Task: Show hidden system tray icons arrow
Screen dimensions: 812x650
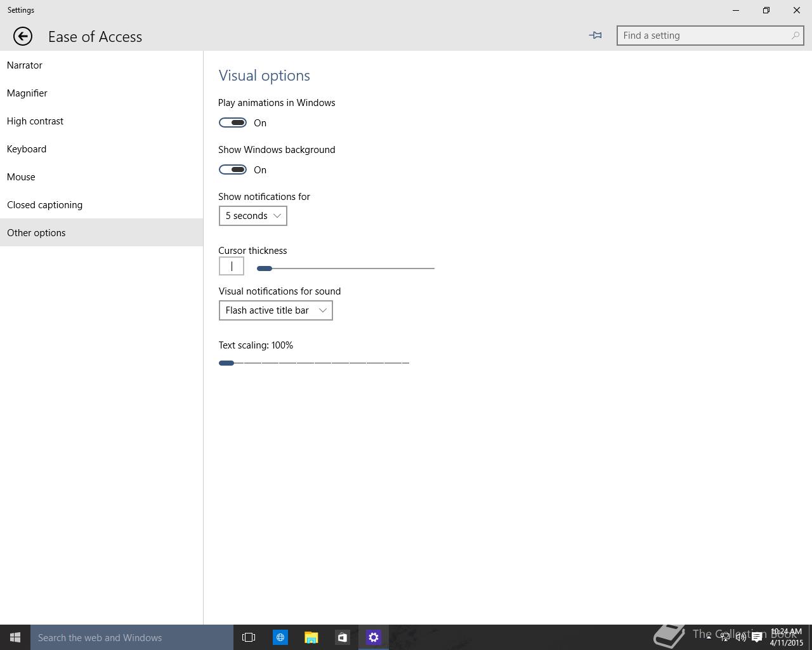Action: tap(709, 637)
